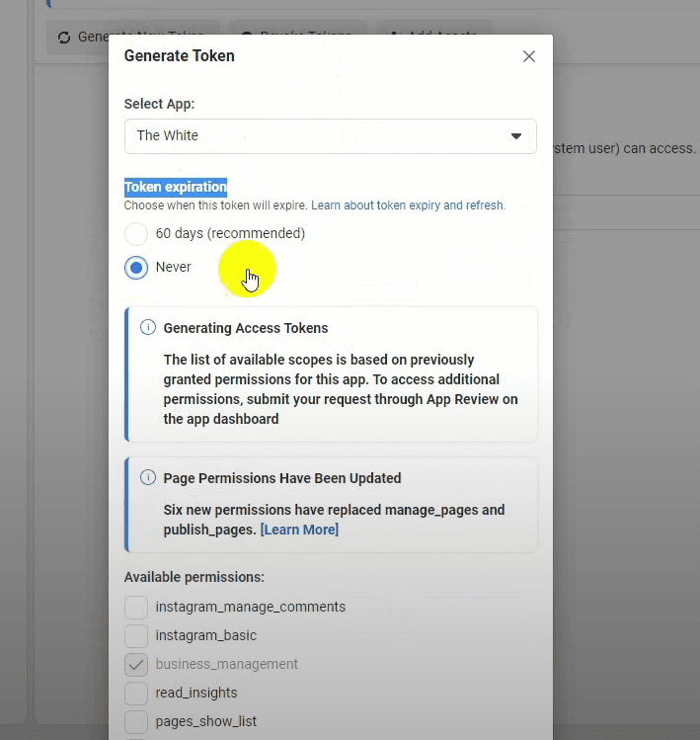Screen dimensions: 700x740
Task: Enable the instagram_manage_comments permission checkbox
Action: 136,607
